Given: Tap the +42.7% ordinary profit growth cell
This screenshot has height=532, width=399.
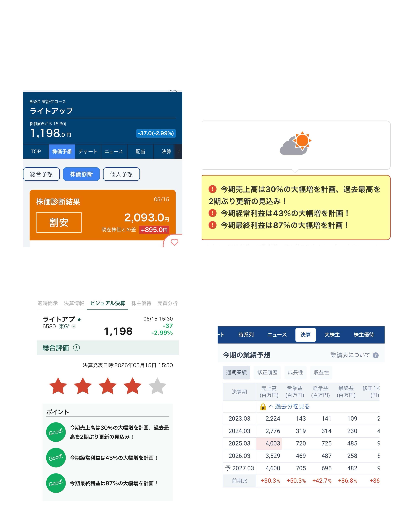Looking at the screenshot, I should [322, 481].
